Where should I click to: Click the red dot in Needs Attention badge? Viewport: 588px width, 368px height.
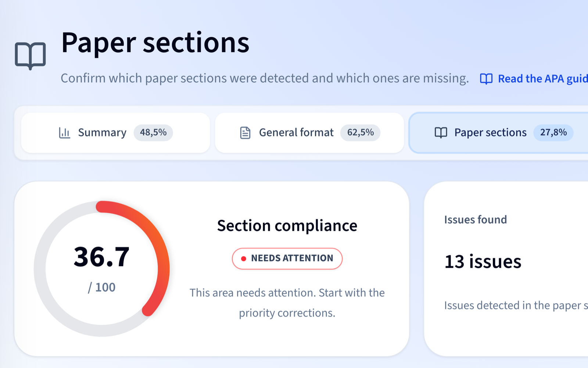243,259
